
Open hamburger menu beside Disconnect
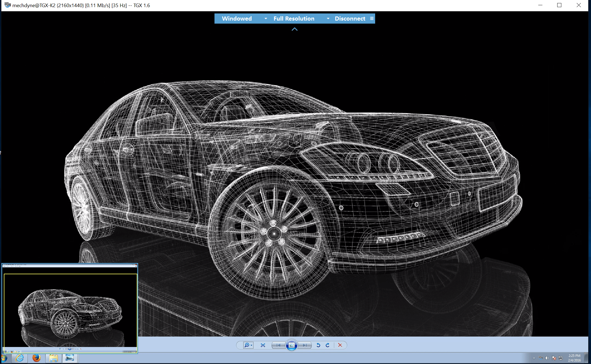372,19
